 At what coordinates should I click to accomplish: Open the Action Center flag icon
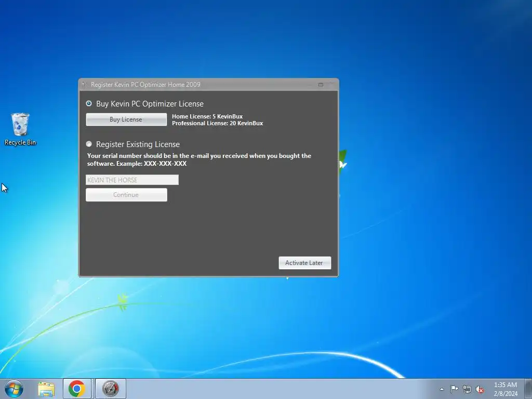click(x=454, y=389)
